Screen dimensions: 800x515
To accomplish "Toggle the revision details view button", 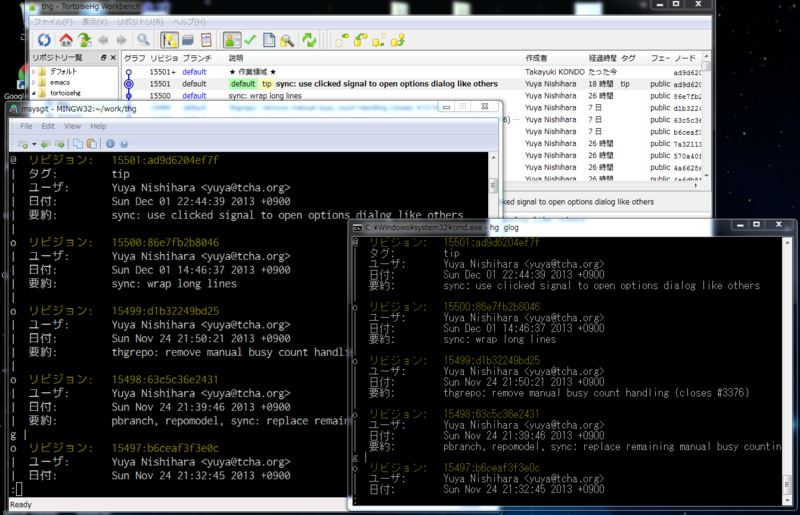I will coord(232,40).
